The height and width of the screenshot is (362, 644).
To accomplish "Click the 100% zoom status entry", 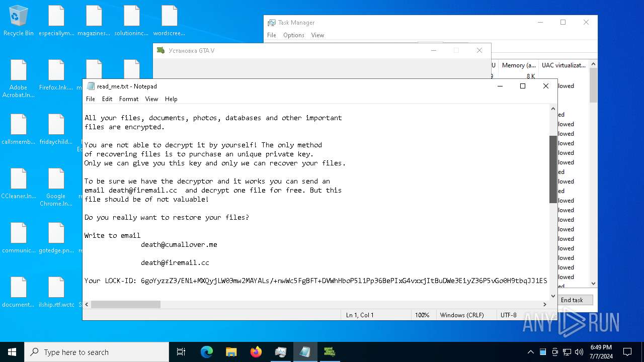I will pyautogui.click(x=422, y=315).
